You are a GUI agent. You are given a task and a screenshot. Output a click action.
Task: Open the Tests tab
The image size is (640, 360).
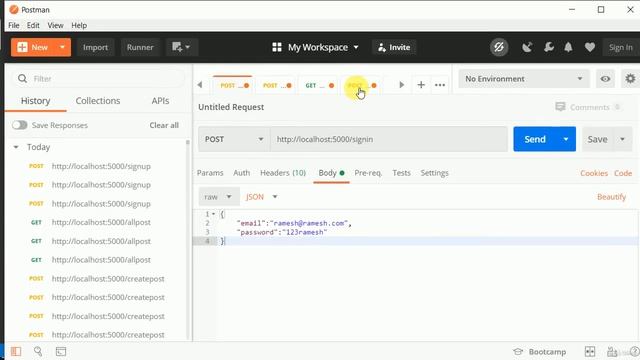[x=401, y=173]
